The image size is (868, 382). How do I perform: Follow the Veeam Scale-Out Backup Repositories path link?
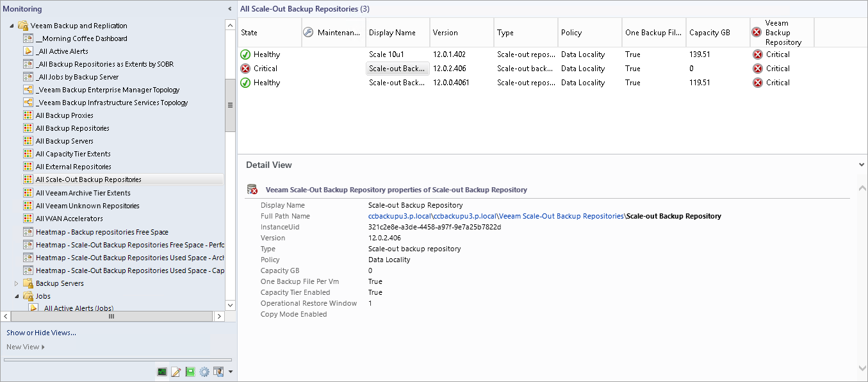(x=562, y=216)
